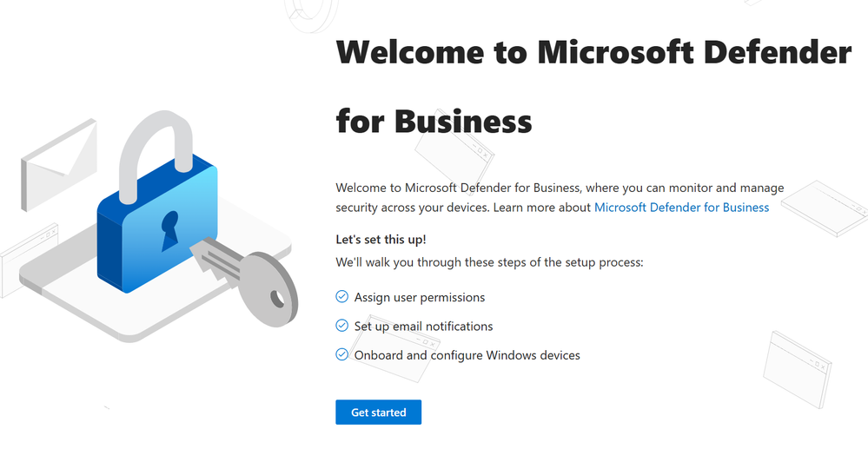Image resolution: width=868 pixels, height=449 pixels.
Task: Click the intro paragraph about monitoring security
Action: (560, 198)
